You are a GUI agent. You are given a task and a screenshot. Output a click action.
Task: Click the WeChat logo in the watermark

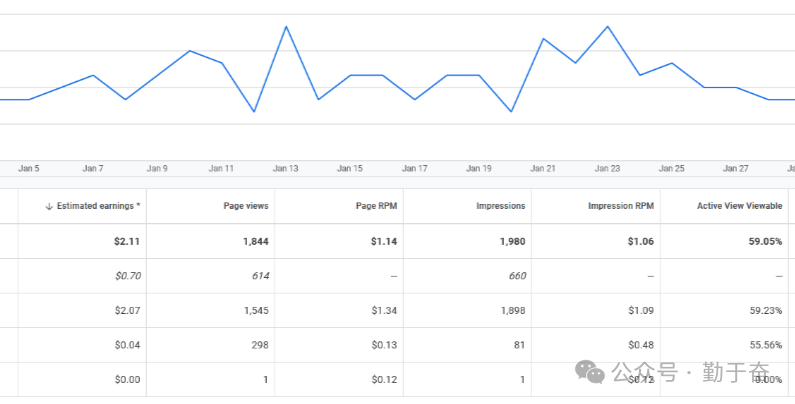pyautogui.click(x=592, y=371)
